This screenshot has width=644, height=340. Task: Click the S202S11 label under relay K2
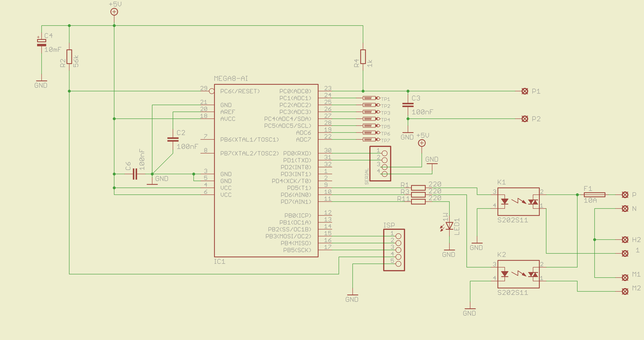click(513, 293)
